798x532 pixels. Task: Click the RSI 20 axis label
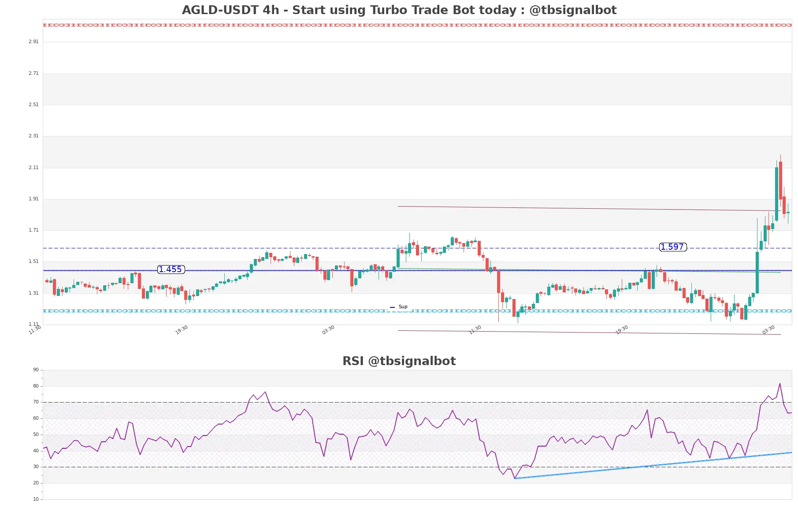(36, 483)
